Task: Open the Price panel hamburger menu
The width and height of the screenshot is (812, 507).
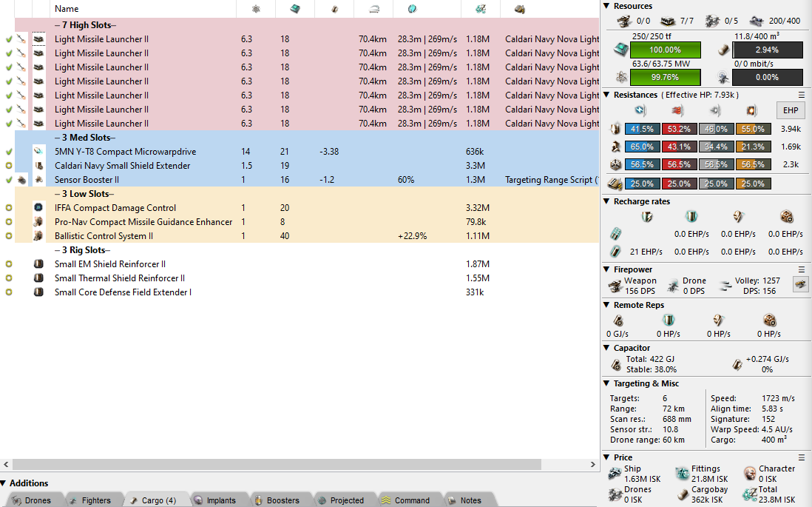Action: coord(802,457)
